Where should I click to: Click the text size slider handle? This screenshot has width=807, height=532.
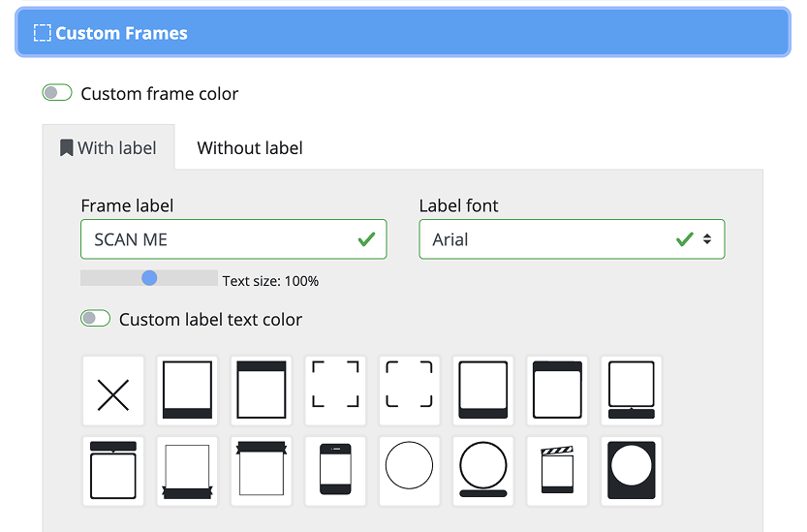pyautogui.click(x=149, y=278)
